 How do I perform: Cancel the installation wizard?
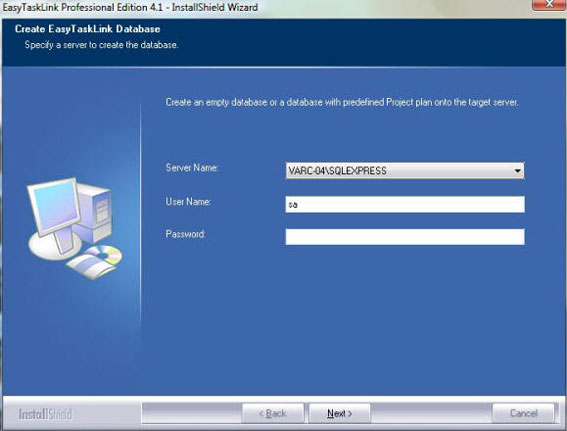[x=523, y=413]
